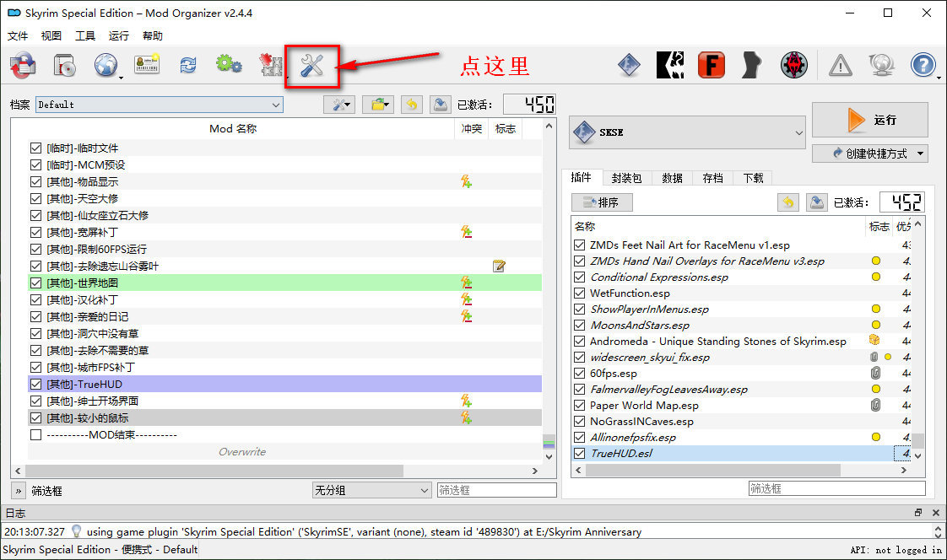Click the 排序 sort button

click(602, 202)
